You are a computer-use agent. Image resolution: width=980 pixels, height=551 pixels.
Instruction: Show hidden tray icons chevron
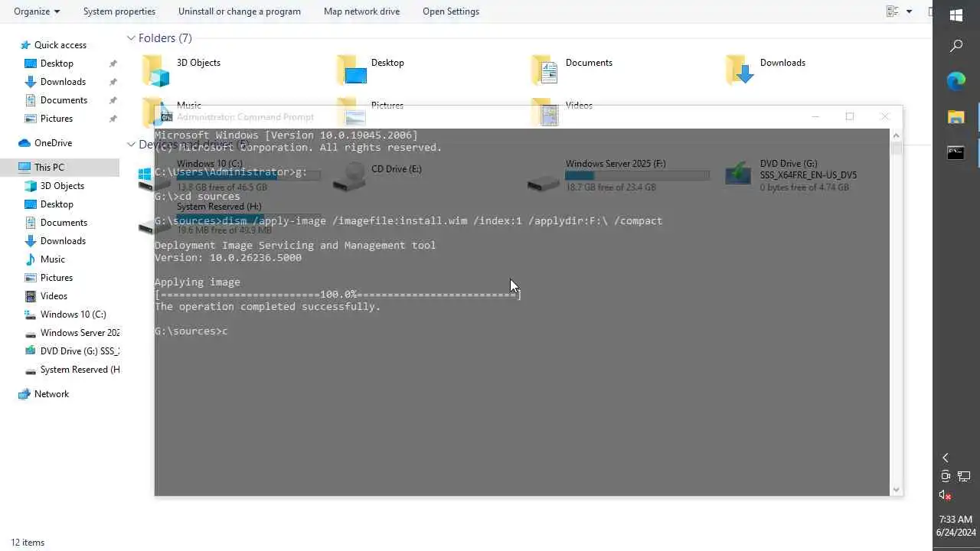(x=946, y=458)
